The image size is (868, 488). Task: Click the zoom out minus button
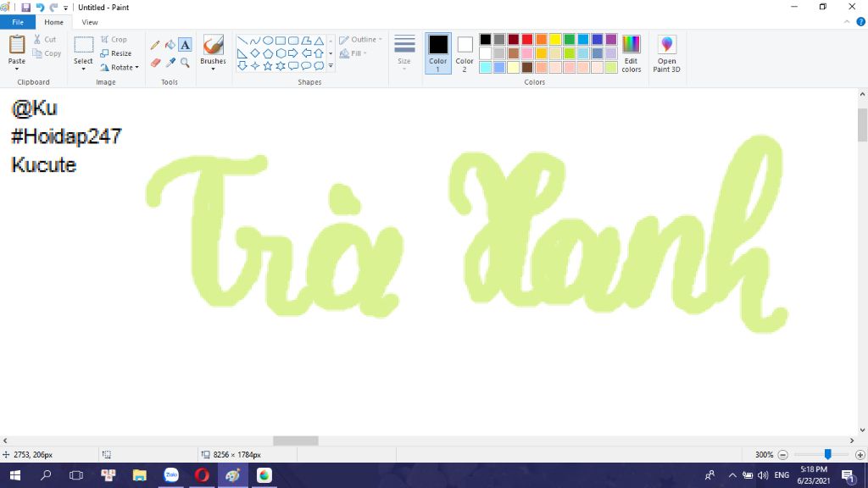(782, 455)
